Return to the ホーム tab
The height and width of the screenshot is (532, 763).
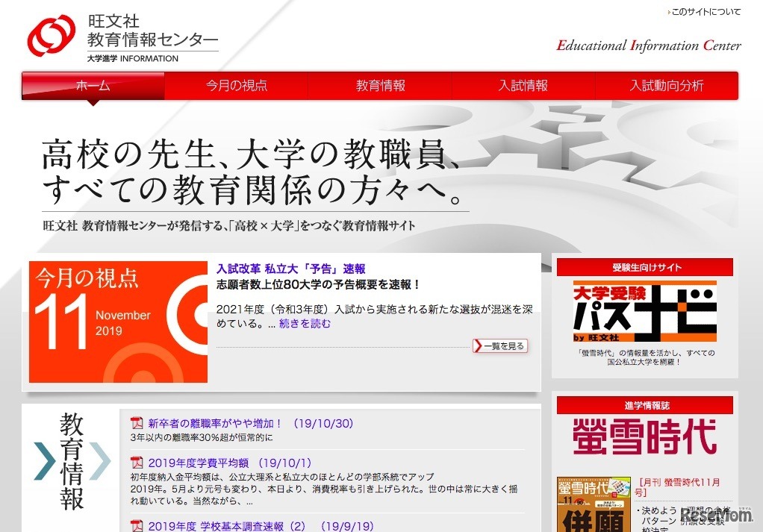pyautogui.click(x=93, y=86)
